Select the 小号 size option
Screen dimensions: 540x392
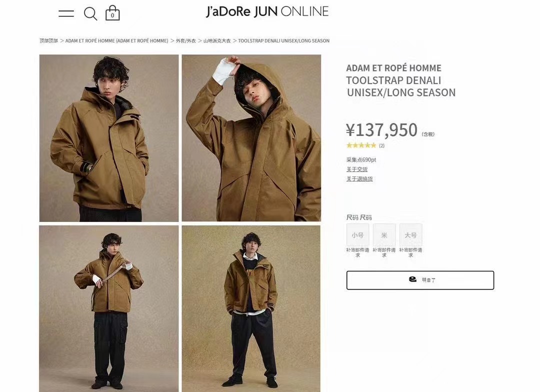358,235
